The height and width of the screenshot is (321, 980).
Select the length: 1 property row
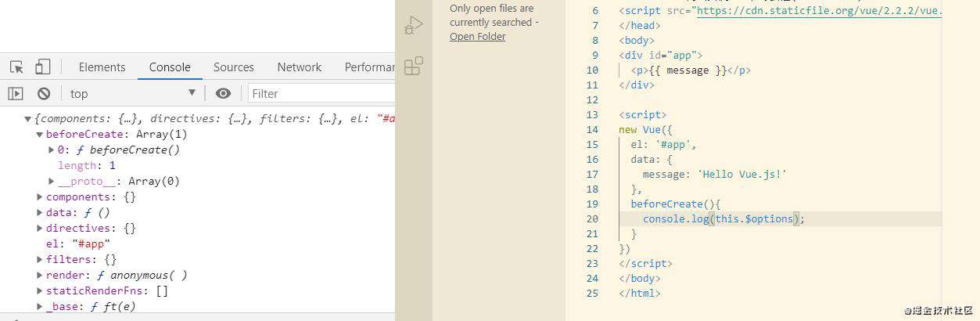tap(87, 165)
